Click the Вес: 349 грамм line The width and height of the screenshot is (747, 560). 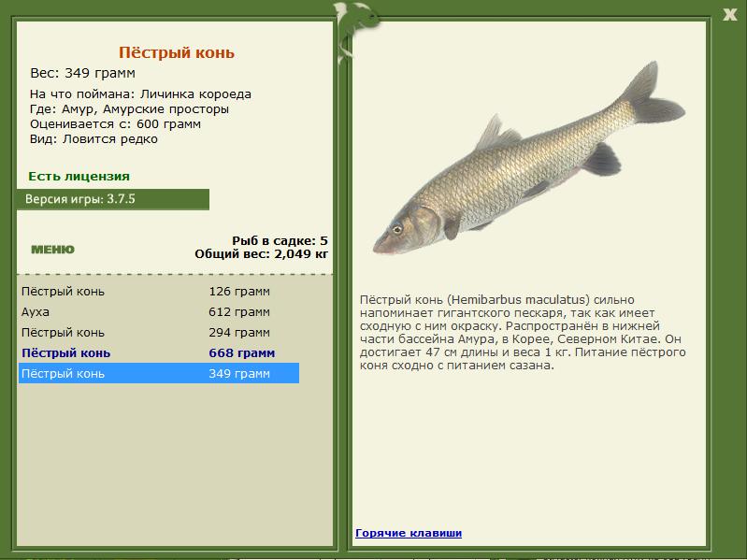82,73
